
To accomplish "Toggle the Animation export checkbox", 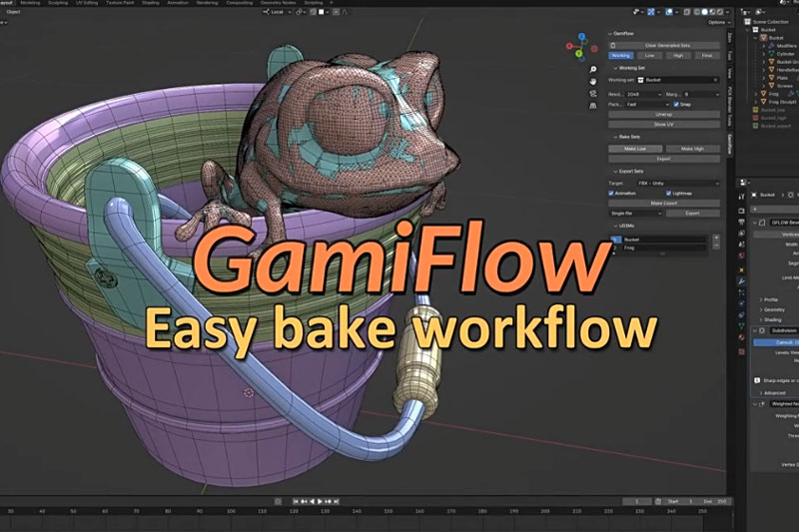I will pyautogui.click(x=611, y=194).
